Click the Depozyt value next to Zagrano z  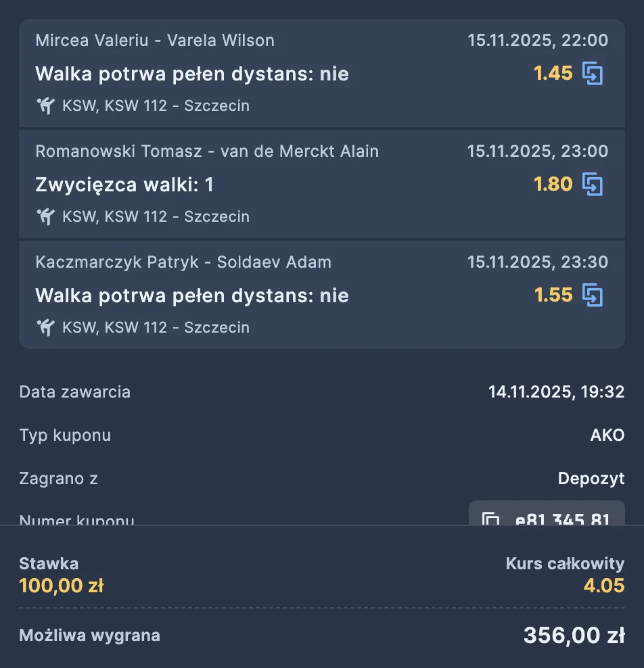591,479
